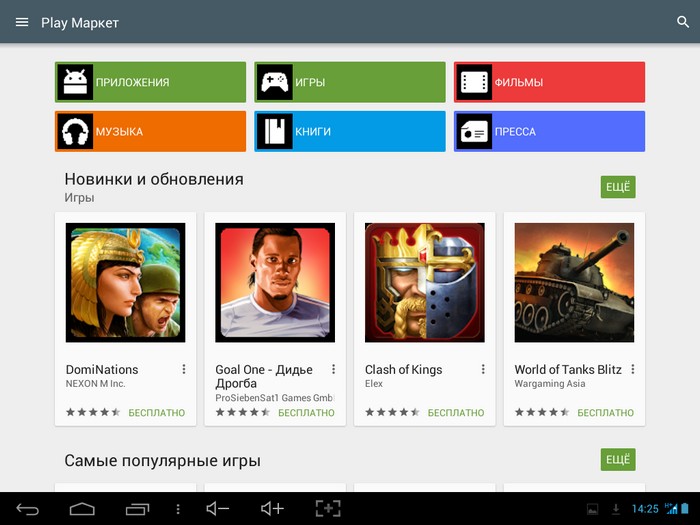Click the film strip icon in Фильмы tile
The width and height of the screenshot is (700, 525).
475,82
